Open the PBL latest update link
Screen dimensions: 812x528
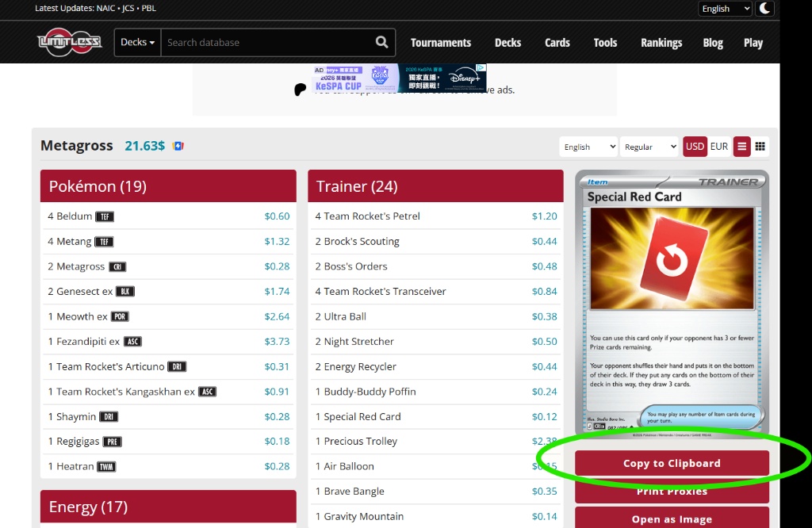coord(148,8)
